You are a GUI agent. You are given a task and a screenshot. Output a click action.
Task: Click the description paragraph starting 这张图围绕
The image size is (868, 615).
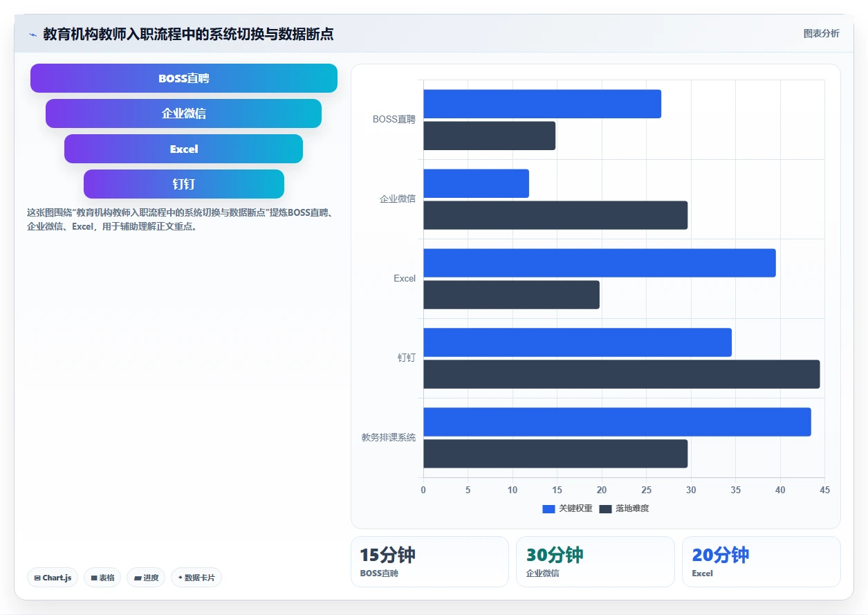(181, 219)
